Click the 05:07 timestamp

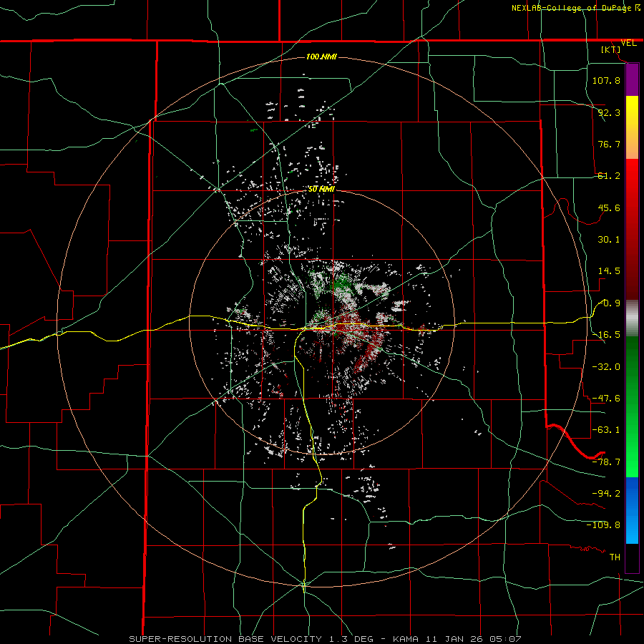[x=506, y=639]
